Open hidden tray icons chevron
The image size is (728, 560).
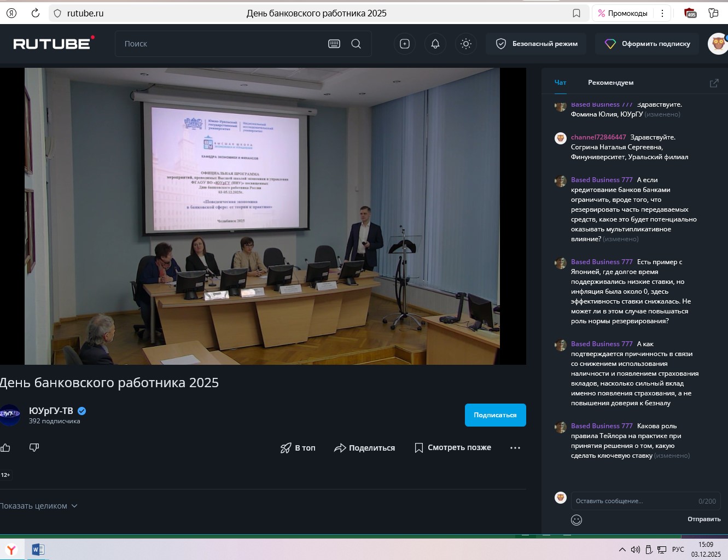(x=622, y=549)
